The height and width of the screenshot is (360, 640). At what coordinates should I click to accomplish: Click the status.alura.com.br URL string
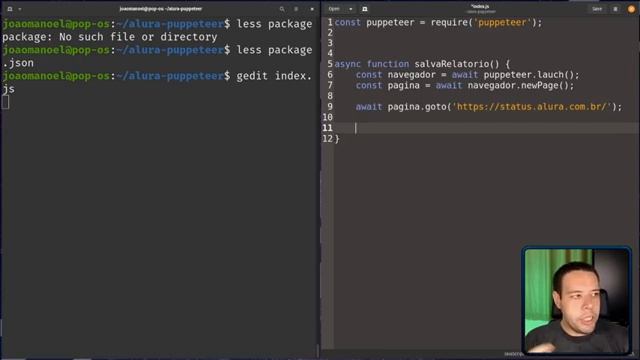pyautogui.click(x=532, y=107)
